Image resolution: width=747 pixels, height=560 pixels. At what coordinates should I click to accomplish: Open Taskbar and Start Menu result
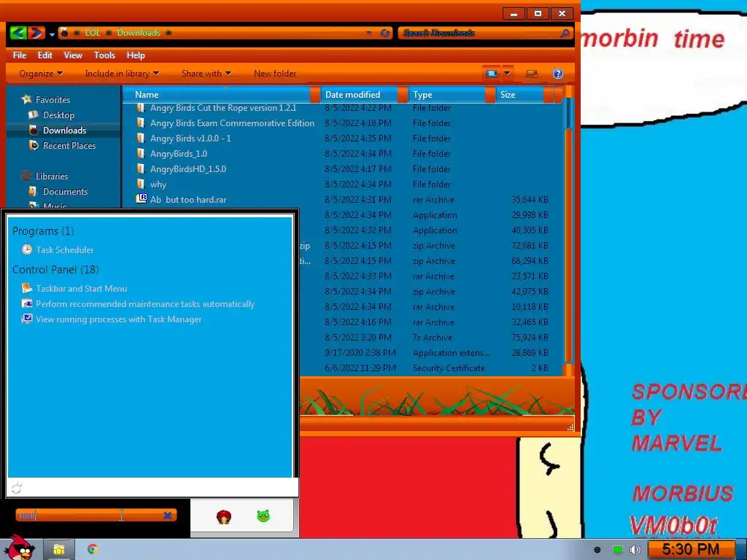click(82, 289)
